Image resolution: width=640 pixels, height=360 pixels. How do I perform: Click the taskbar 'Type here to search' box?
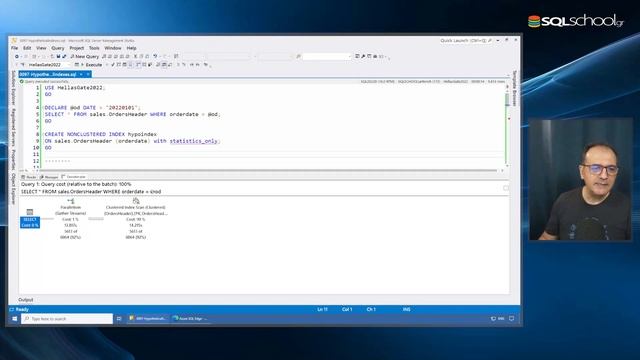67,318
